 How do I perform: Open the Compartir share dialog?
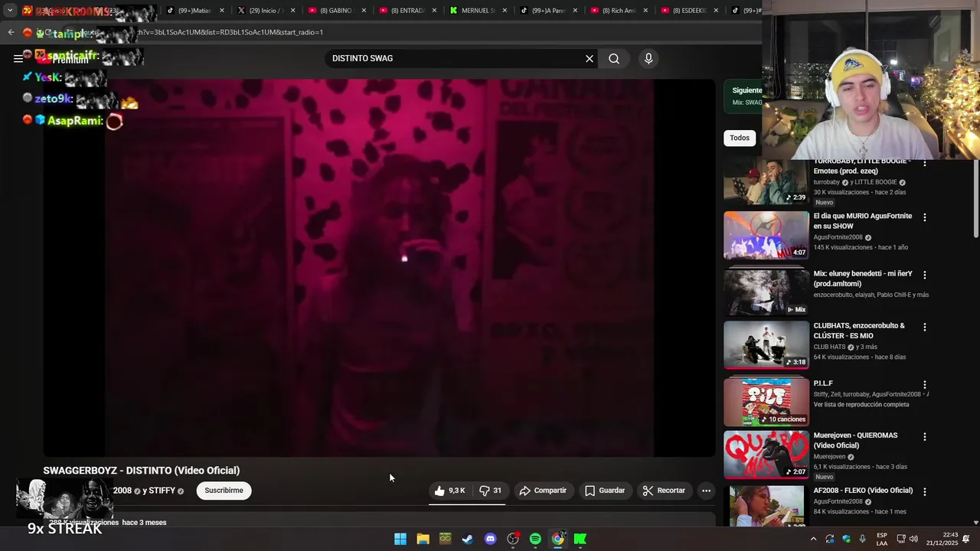tap(543, 491)
